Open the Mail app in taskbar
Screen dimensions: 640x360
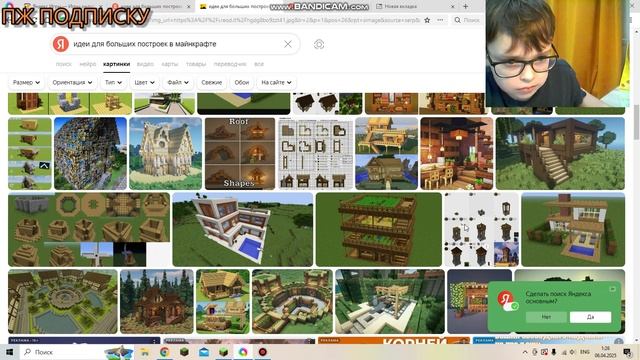tap(204, 352)
